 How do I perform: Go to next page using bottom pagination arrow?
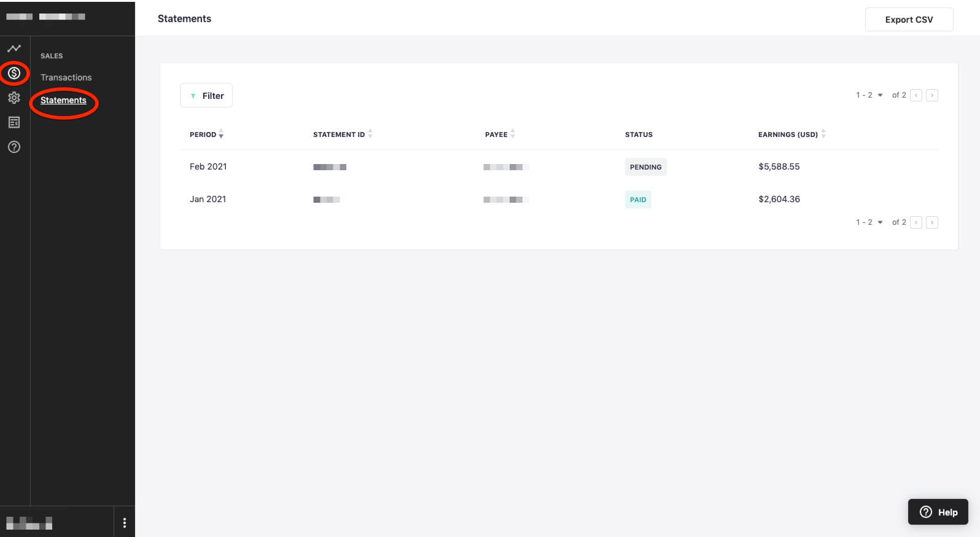click(932, 222)
